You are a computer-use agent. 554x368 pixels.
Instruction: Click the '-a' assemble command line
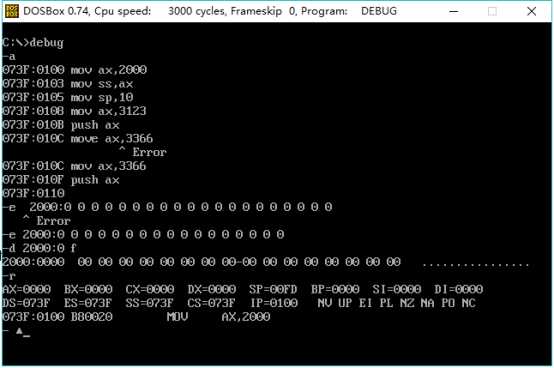coord(9,57)
